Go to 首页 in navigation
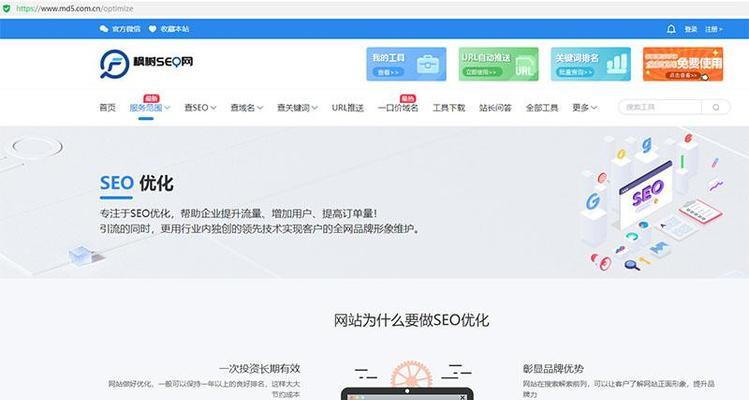The width and height of the screenshot is (749, 400). click(x=107, y=108)
